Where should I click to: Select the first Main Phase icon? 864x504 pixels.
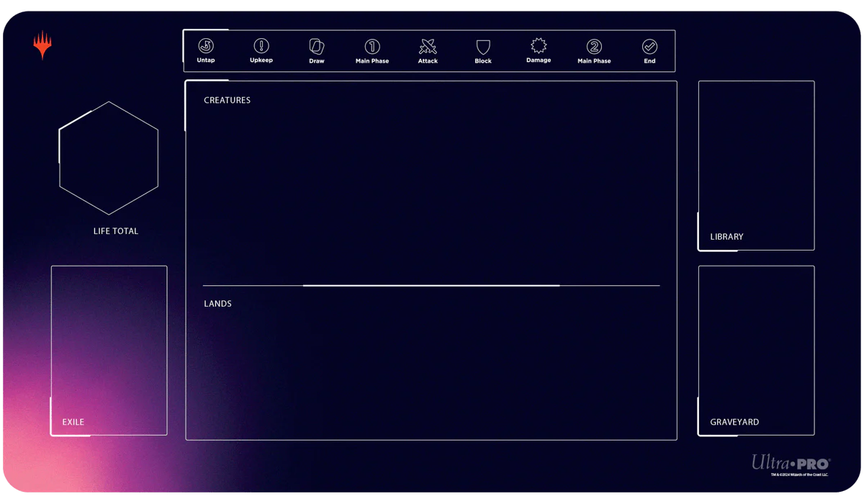click(372, 47)
